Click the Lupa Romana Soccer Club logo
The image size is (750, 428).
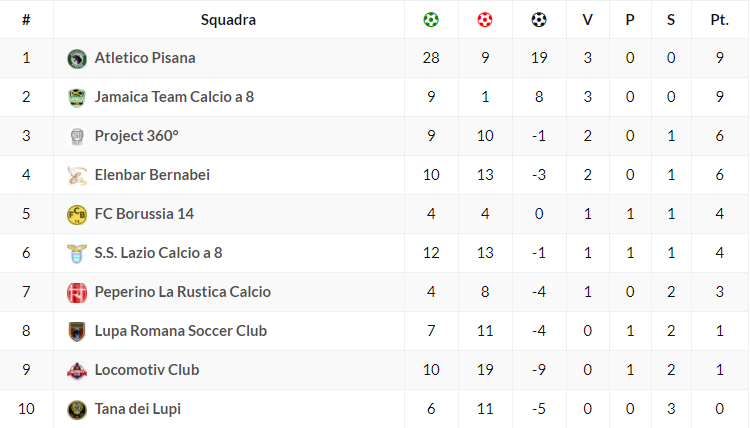click(x=77, y=331)
